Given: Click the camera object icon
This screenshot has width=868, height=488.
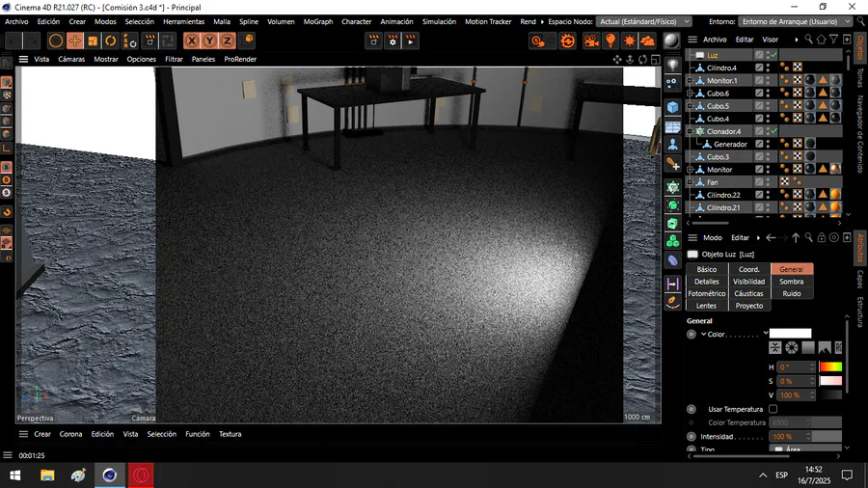Looking at the screenshot, I should coord(591,41).
